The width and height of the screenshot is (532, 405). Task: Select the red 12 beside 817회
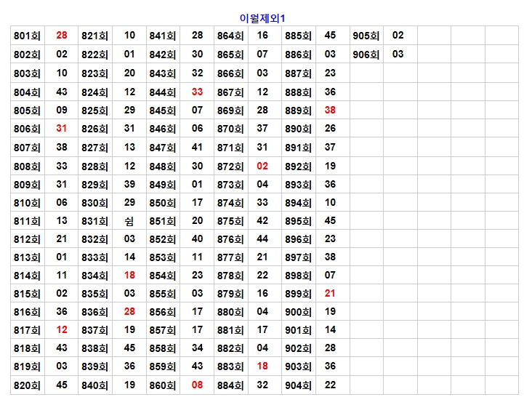point(62,329)
